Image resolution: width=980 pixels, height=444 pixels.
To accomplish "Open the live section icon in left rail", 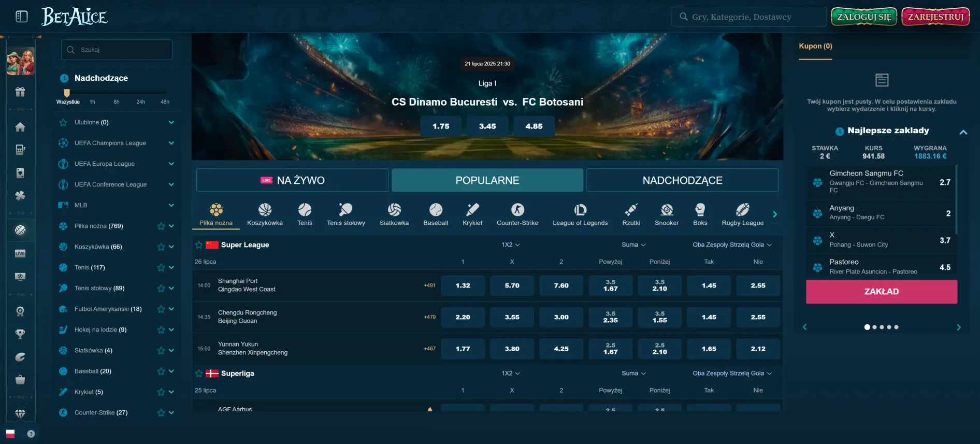I will pyautogui.click(x=20, y=253).
